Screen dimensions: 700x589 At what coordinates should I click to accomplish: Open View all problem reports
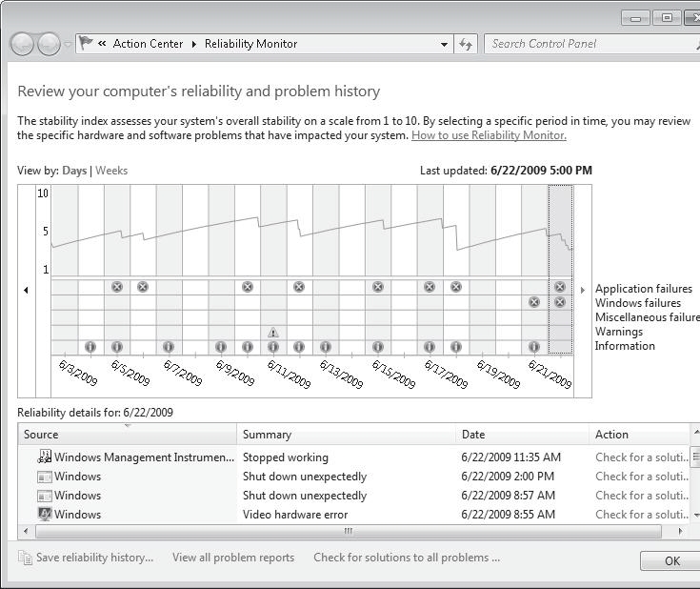[233, 558]
